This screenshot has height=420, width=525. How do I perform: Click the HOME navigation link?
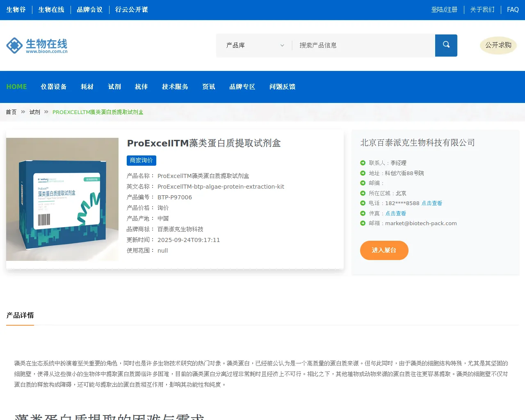(x=16, y=87)
